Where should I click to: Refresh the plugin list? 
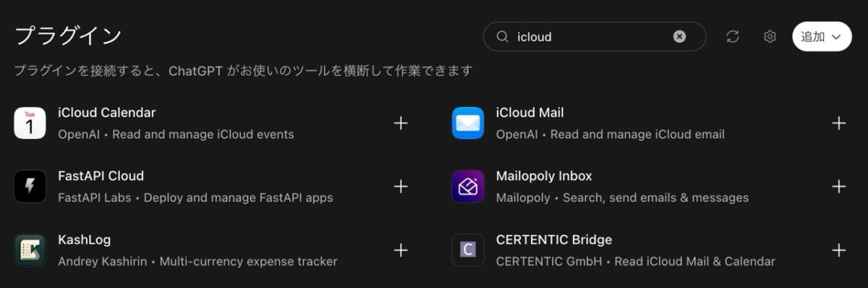(733, 36)
